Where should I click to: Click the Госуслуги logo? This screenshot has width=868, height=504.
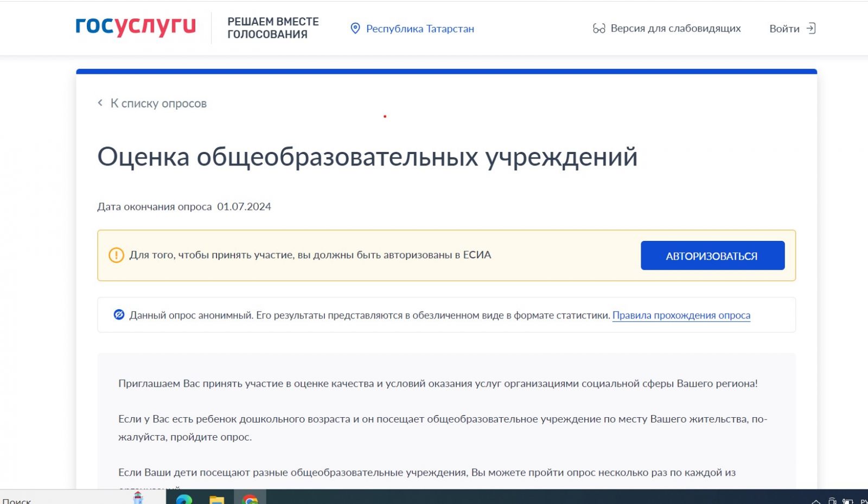[x=135, y=27]
